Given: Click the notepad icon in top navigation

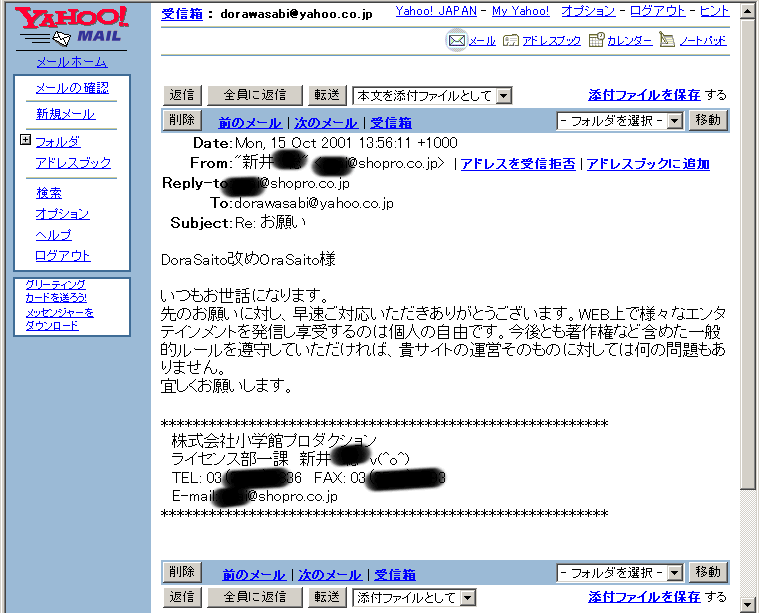Looking at the screenshot, I should [667, 40].
